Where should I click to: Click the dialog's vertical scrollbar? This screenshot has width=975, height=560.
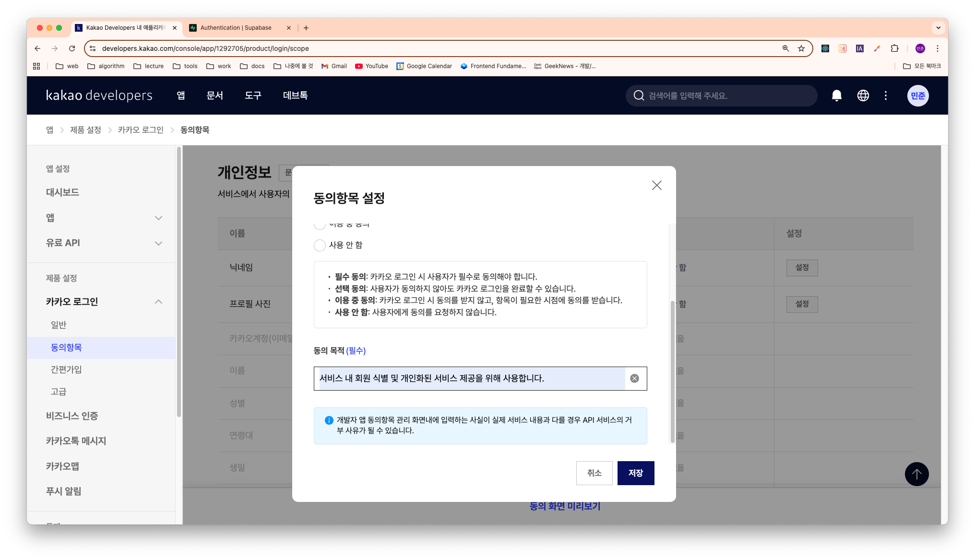[x=672, y=372]
